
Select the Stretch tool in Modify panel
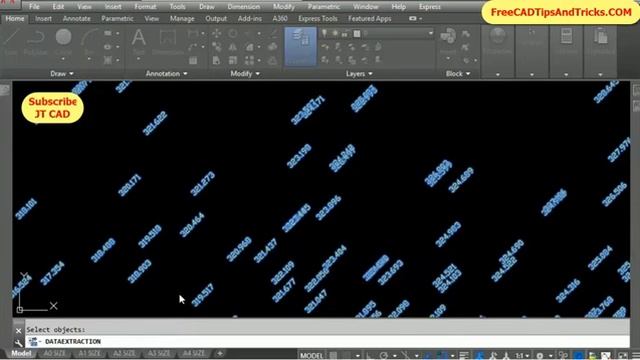[216, 61]
